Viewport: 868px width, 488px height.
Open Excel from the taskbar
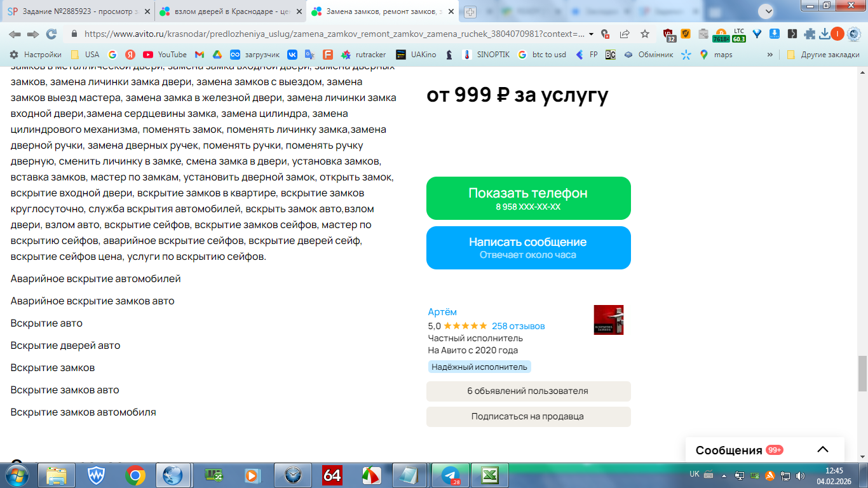pos(489,475)
